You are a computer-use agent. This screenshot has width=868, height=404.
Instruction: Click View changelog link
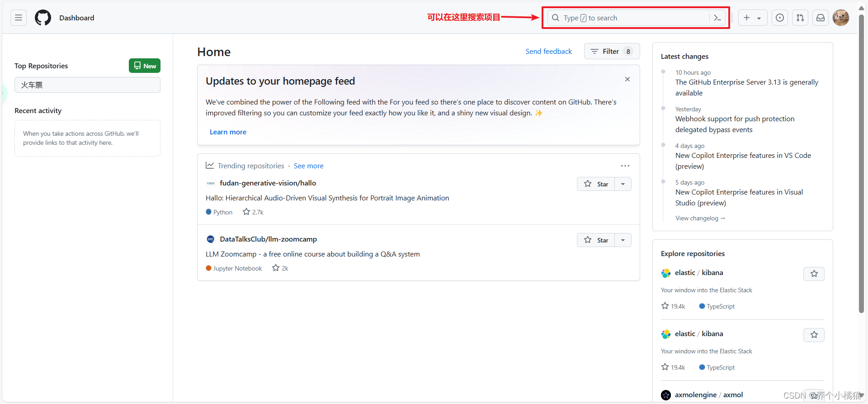tap(700, 218)
